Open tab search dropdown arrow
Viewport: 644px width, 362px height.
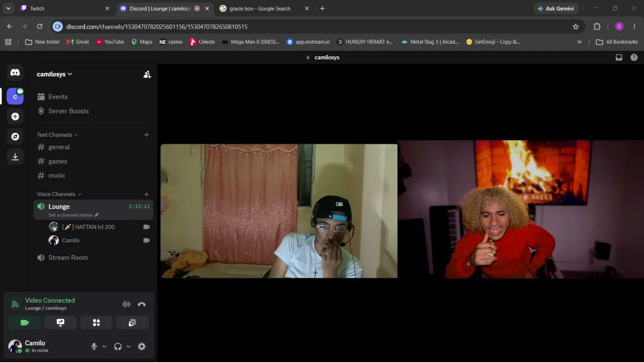8,9
